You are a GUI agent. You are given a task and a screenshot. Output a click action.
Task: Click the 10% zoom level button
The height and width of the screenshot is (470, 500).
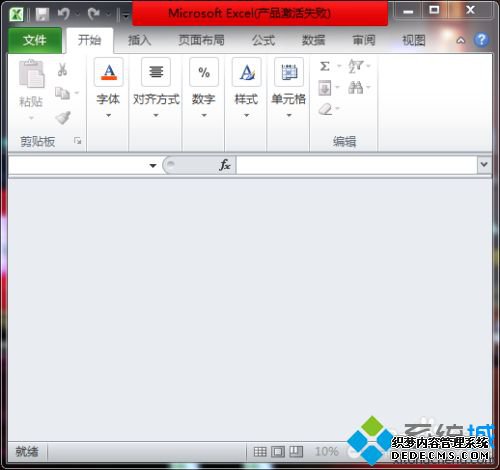click(x=327, y=452)
